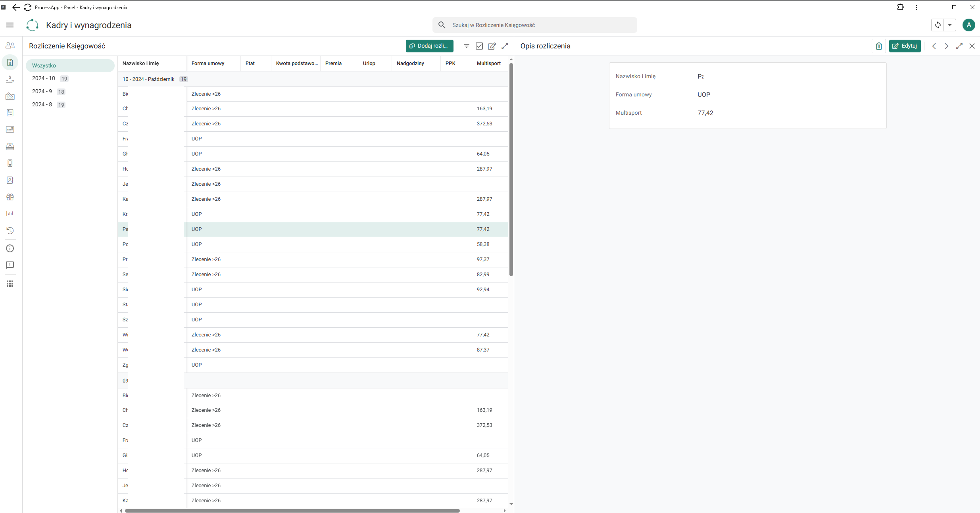Open the apps grid icon in sidebar
This screenshot has width=980, height=513.
(10, 284)
